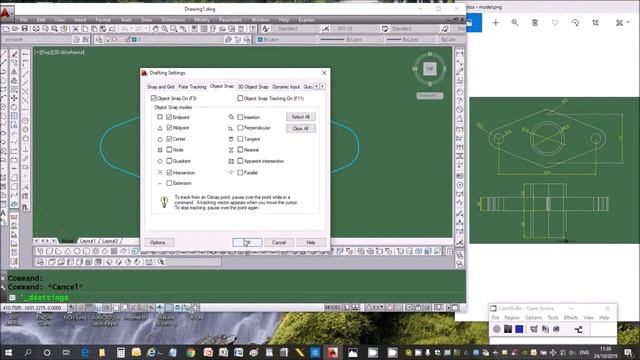Open the second ByLayer lineweight dropdown

(x=410, y=40)
